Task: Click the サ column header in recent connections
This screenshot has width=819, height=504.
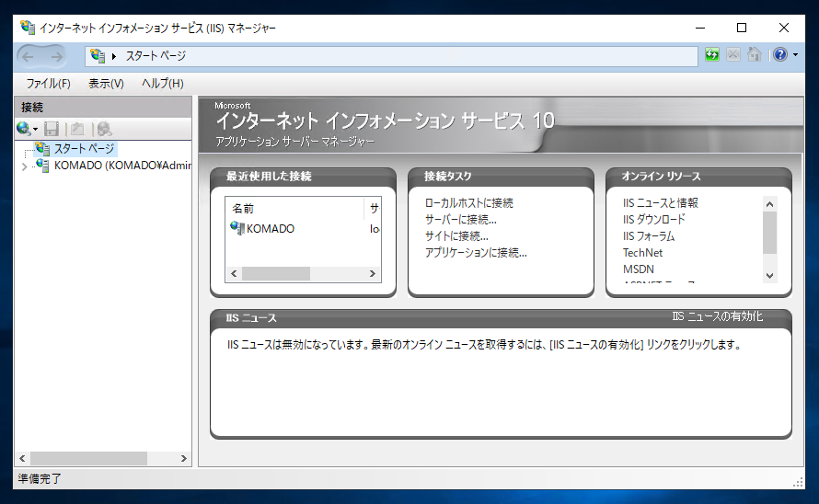Action: pyautogui.click(x=374, y=209)
